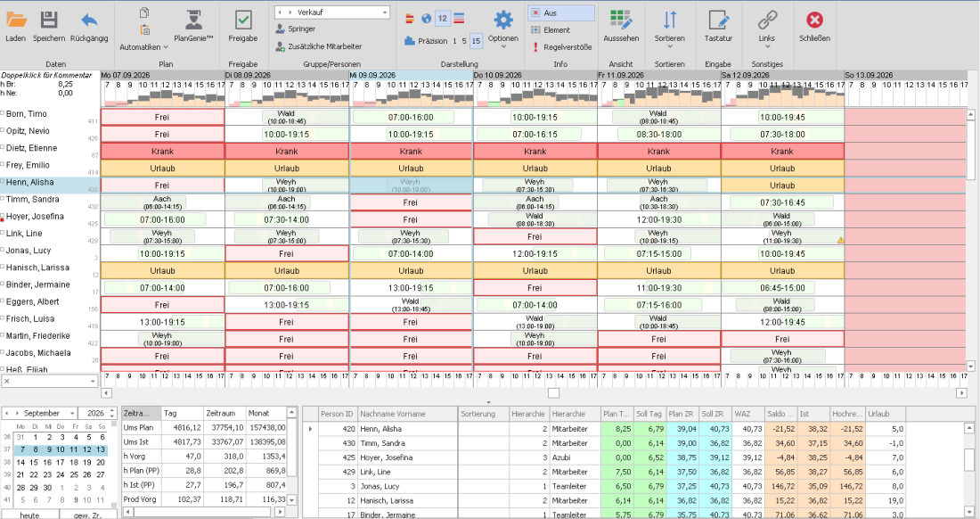The width and height of the screenshot is (980, 519).
Task: Go to previous group left of Verkauf
Action: click(x=280, y=12)
